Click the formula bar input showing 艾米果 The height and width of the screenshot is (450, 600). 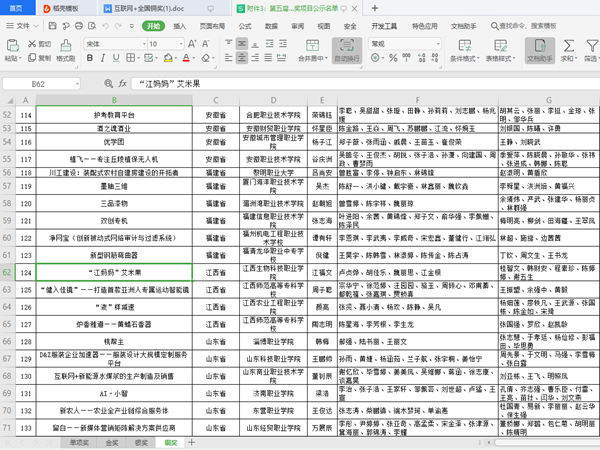tap(365, 83)
